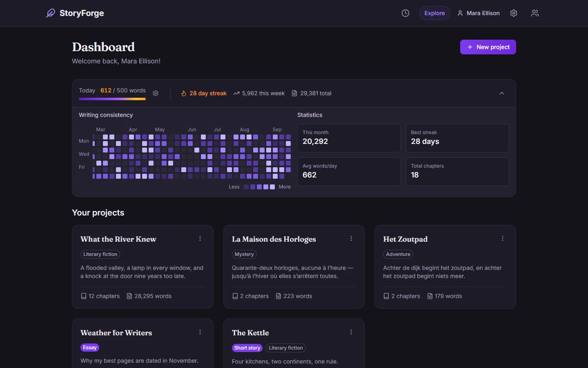This screenshot has width=588, height=368.
Task: Open menu for What the River Knew
Action: click(x=200, y=238)
